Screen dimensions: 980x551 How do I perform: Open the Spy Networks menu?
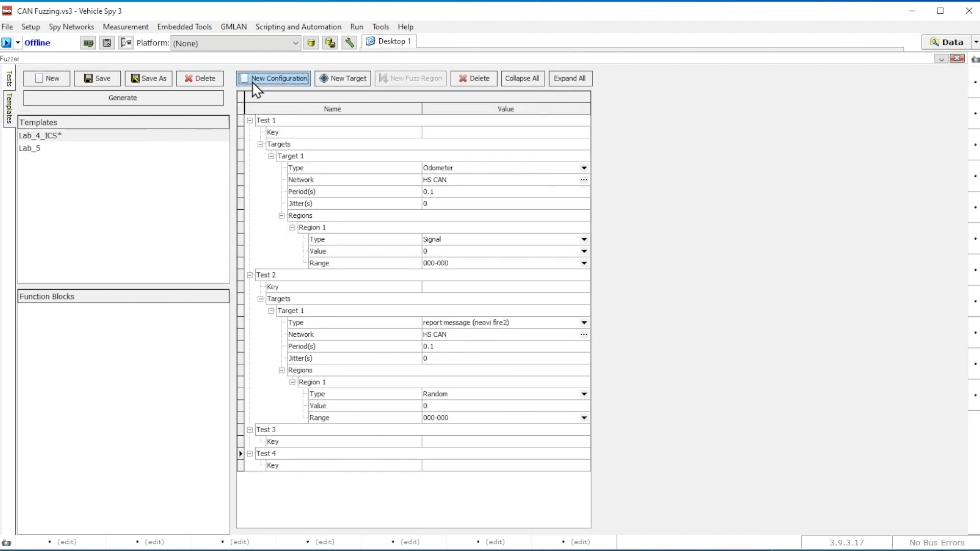coord(71,27)
